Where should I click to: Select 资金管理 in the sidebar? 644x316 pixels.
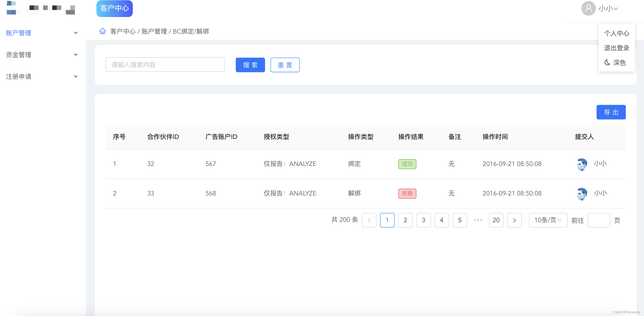pyautogui.click(x=19, y=54)
